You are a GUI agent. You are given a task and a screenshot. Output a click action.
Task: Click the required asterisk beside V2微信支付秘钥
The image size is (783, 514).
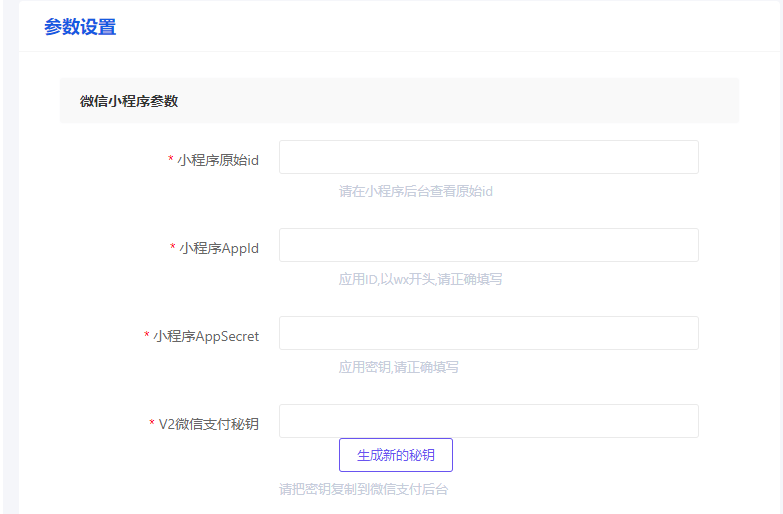(152, 424)
